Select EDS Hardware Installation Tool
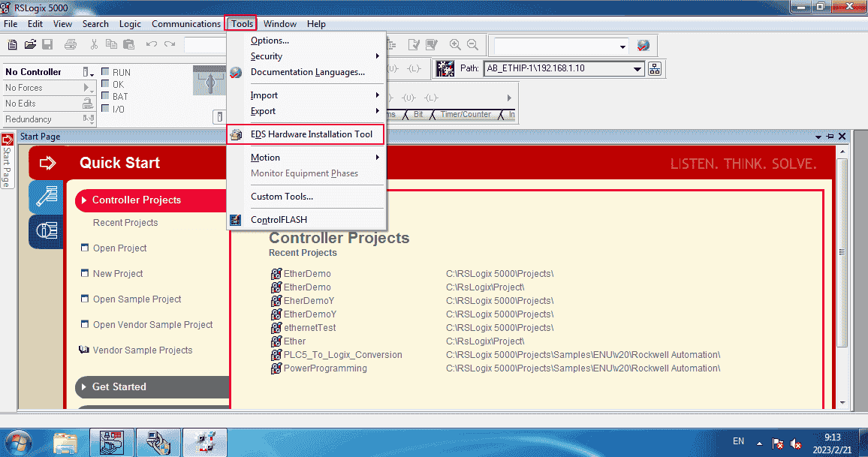The width and height of the screenshot is (868, 457). pos(311,134)
